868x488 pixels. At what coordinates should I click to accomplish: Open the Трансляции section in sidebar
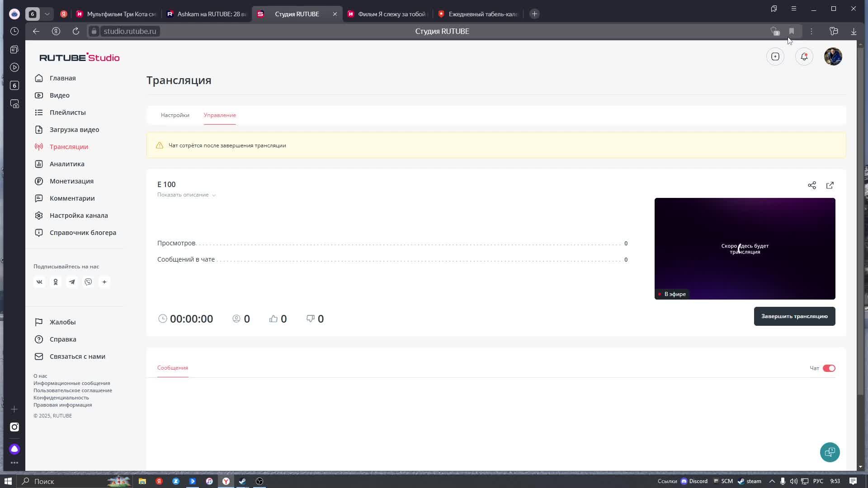point(69,146)
